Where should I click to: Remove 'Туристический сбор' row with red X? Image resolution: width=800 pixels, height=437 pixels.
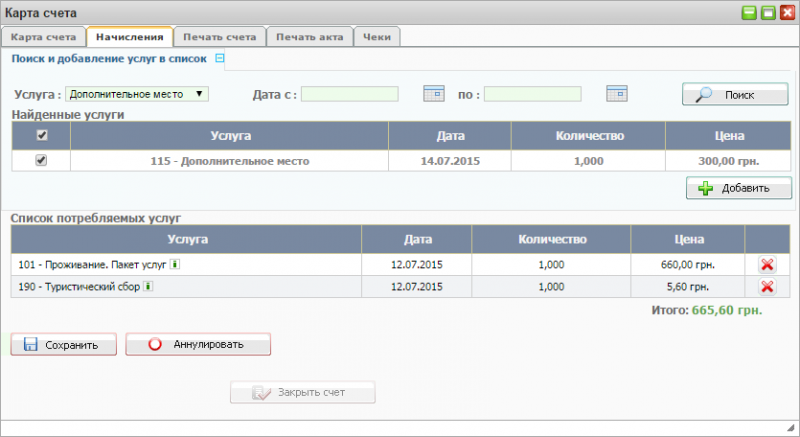tap(767, 287)
